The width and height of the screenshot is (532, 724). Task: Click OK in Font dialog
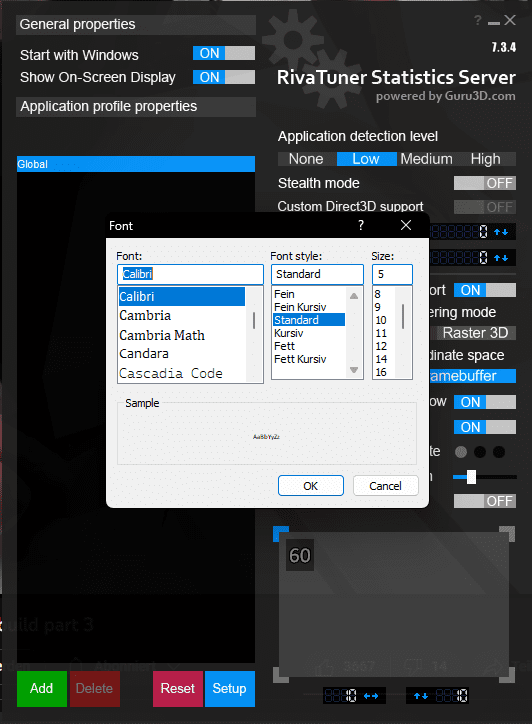(311, 486)
